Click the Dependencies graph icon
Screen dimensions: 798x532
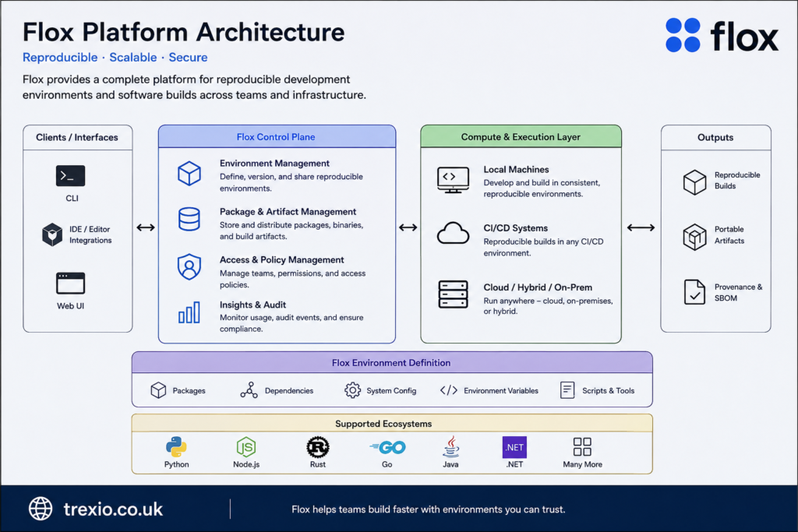(249, 390)
